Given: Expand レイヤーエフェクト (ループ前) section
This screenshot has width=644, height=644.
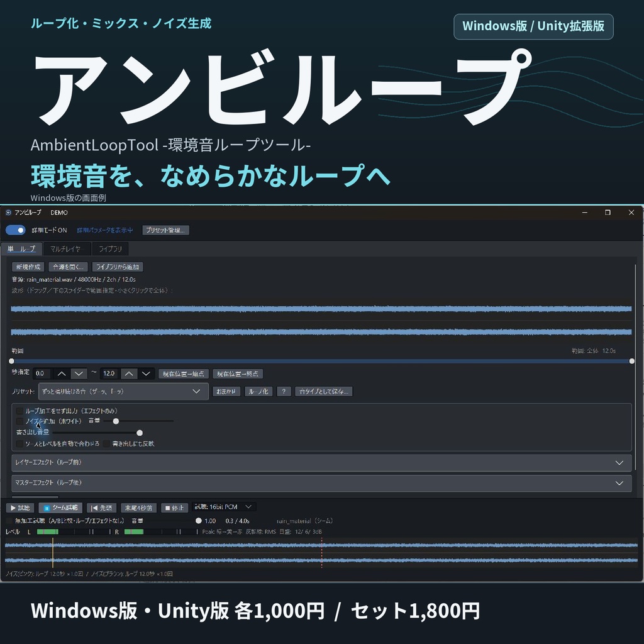Looking at the screenshot, I should 321,462.
